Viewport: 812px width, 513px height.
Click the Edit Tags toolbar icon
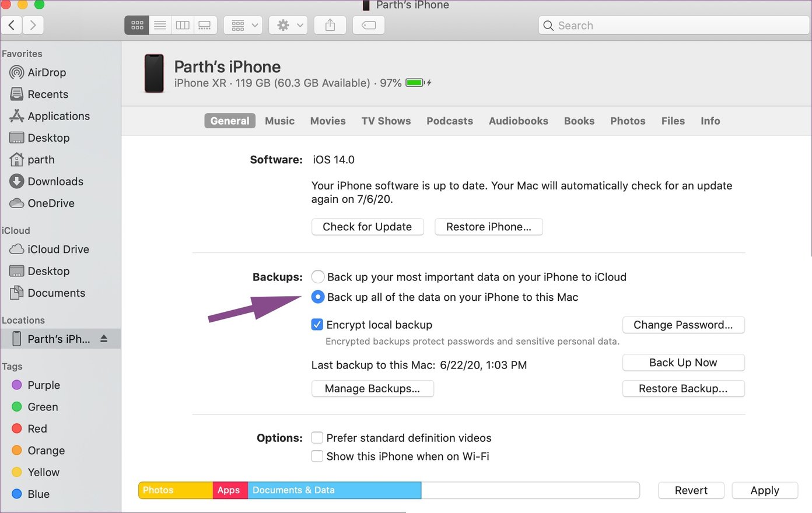click(x=369, y=25)
